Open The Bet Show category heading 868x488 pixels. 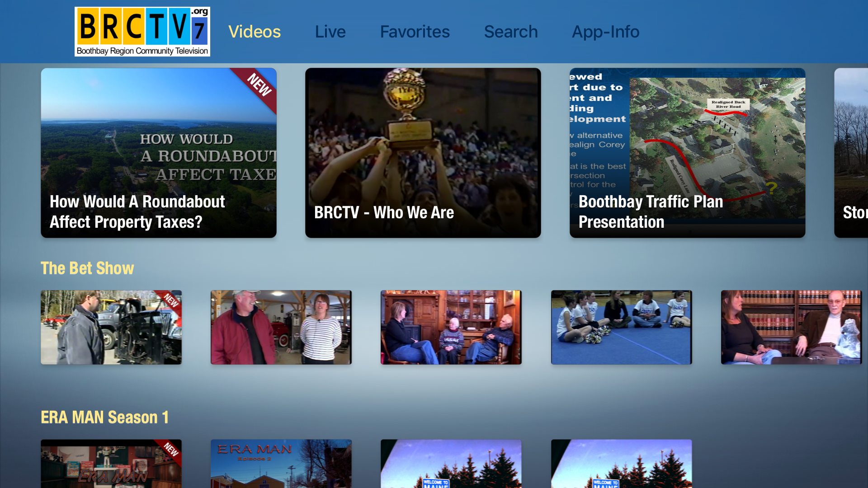pos(87,268)
